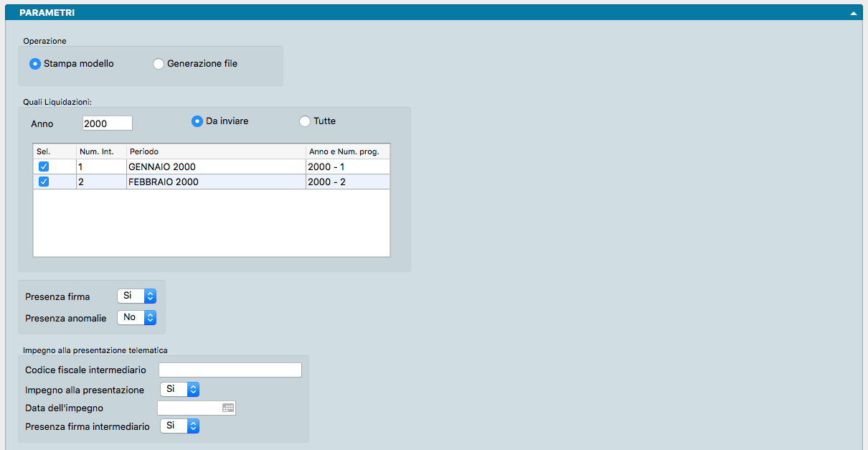
Task: Collapse the PARAMETRI panel with the arrow
Action: click(x=854, y=13)
